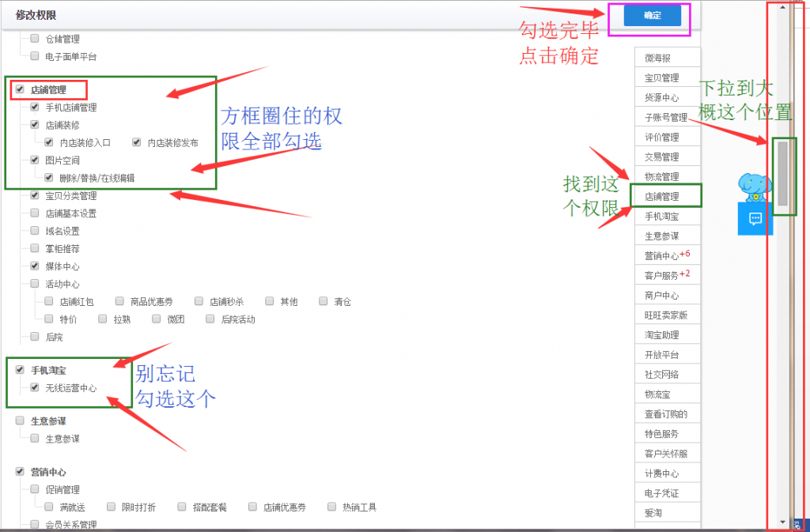Select 营销中心 +6 in side navigation
Screen dimensions: 810x532
(668, 255)
